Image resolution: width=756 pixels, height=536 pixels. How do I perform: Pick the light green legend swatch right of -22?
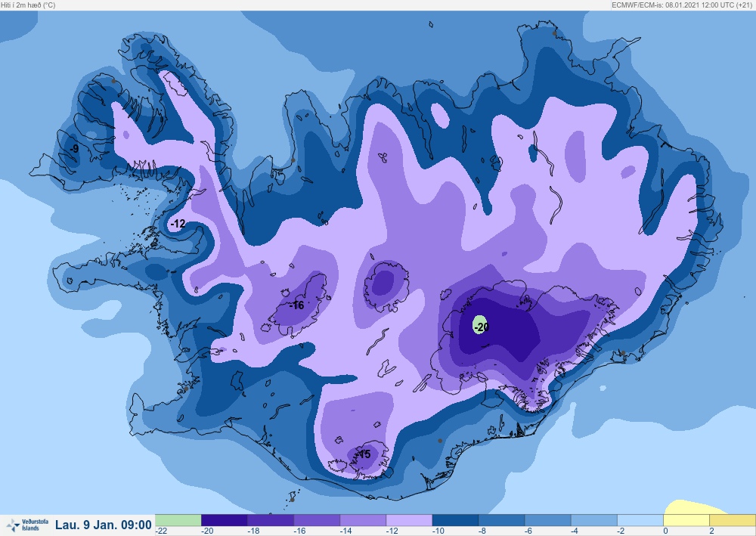click(x=178, y=520)
